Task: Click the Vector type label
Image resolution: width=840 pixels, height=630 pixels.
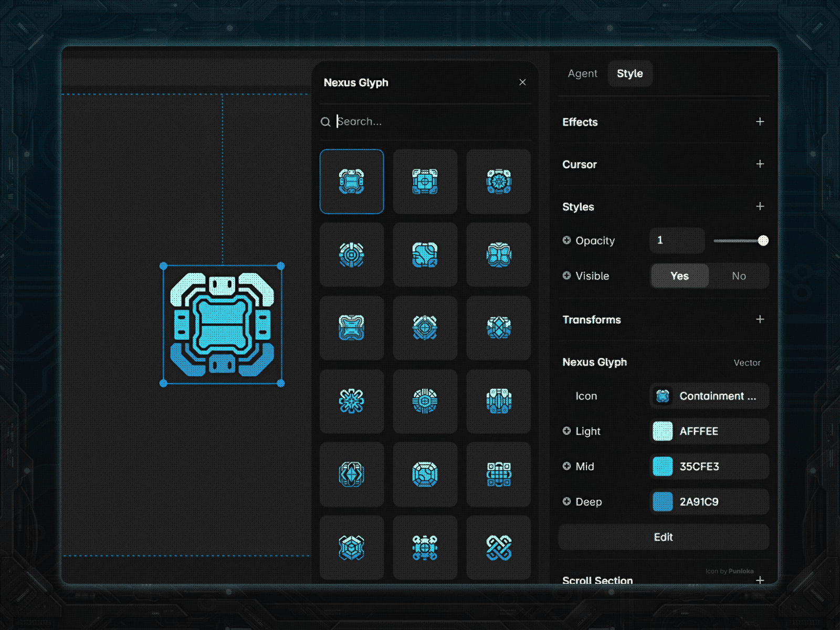Action: pyautogui.click(x=747, y=363)
